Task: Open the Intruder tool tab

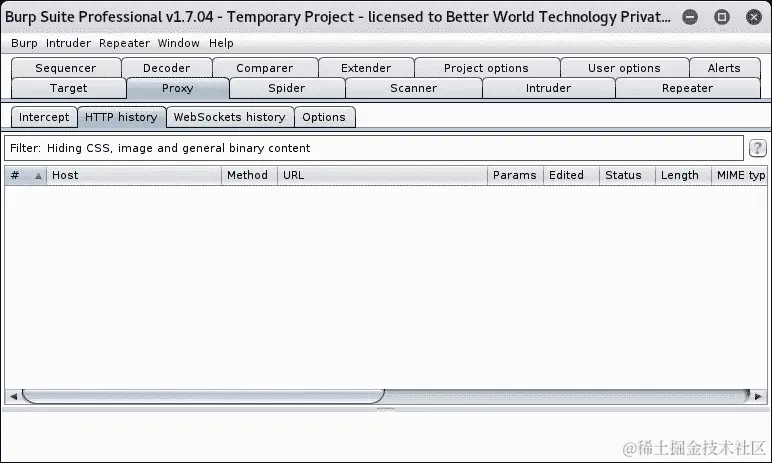Action: click(x=548, y=88)
